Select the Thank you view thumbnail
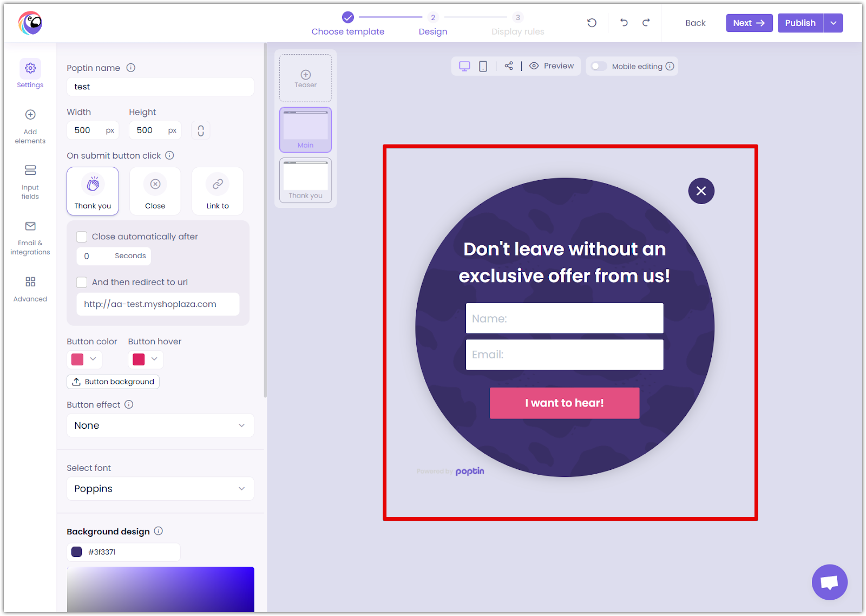Viewport: 866px width, 616px height. tap(305, 180)
